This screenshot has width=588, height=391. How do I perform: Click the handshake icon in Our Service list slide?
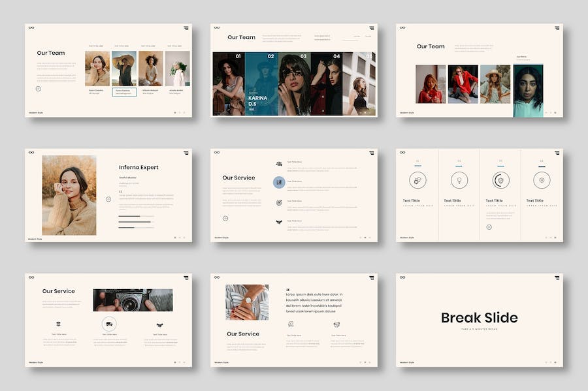tap(279, 222)
